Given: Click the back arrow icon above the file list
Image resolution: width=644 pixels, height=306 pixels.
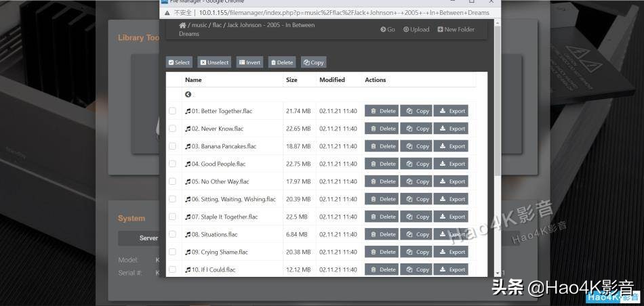Looking at the screenshot, I should click(188, 95).
